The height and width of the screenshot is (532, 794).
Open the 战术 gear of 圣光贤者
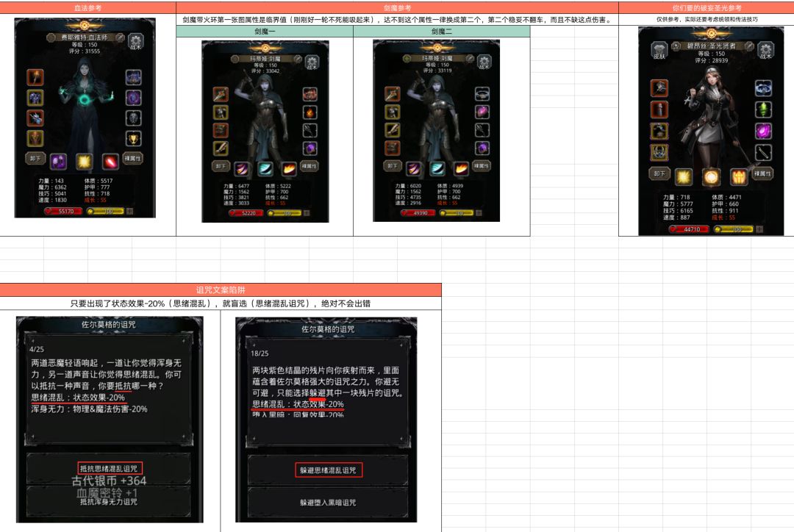[x=765, y=51]
